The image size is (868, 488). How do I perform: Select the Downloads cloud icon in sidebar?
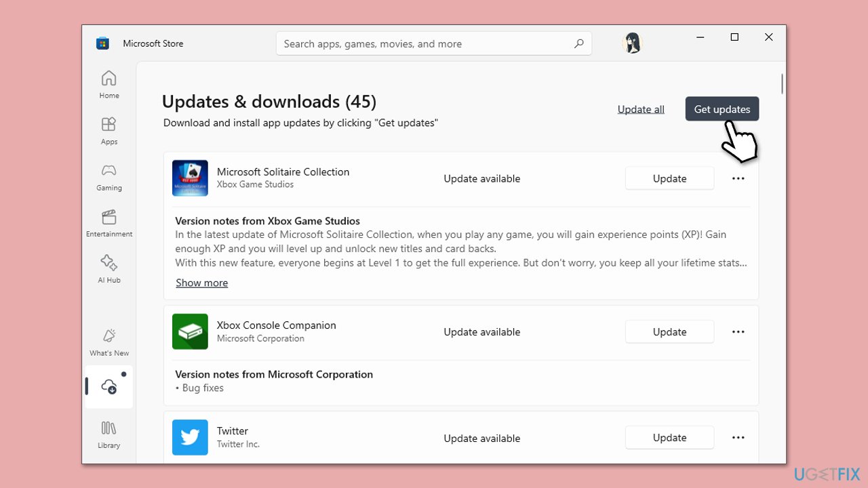tap(108, 386)
